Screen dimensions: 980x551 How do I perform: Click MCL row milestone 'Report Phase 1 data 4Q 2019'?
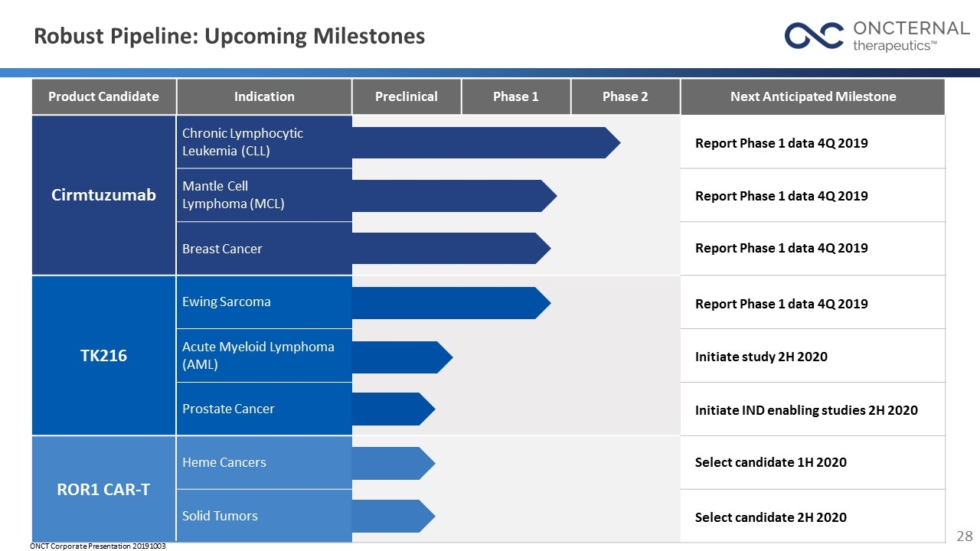(x=781, y=196)
